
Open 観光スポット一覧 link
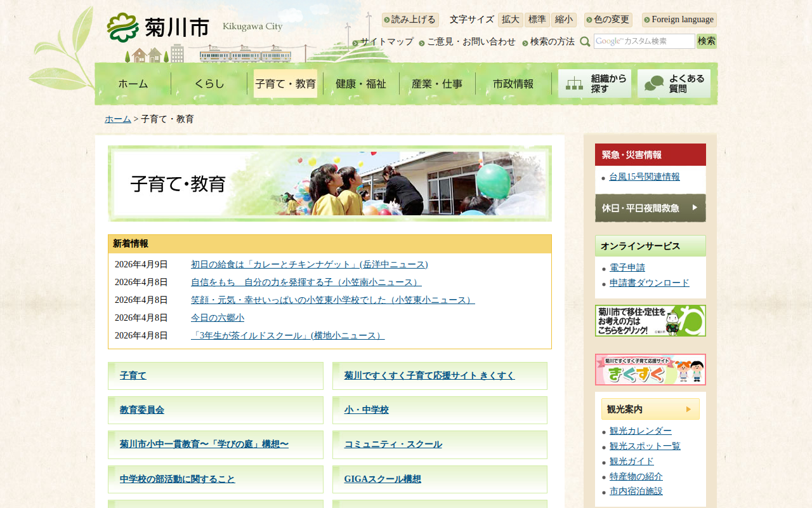[645, 446]
